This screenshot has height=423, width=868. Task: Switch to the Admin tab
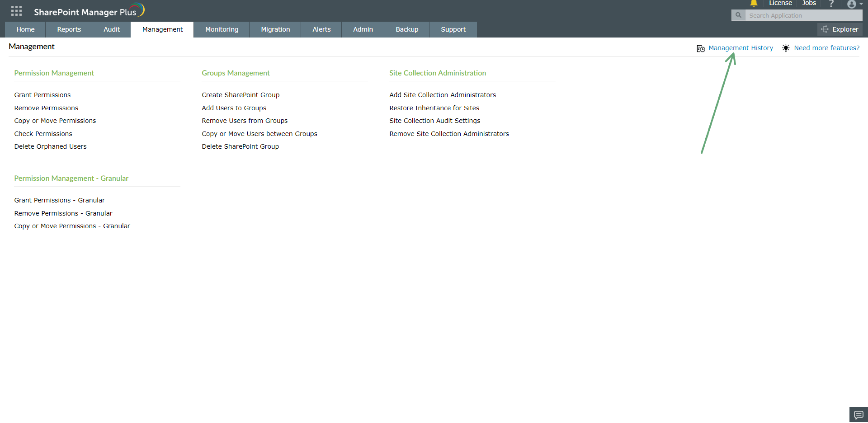[x=363, y=29]
